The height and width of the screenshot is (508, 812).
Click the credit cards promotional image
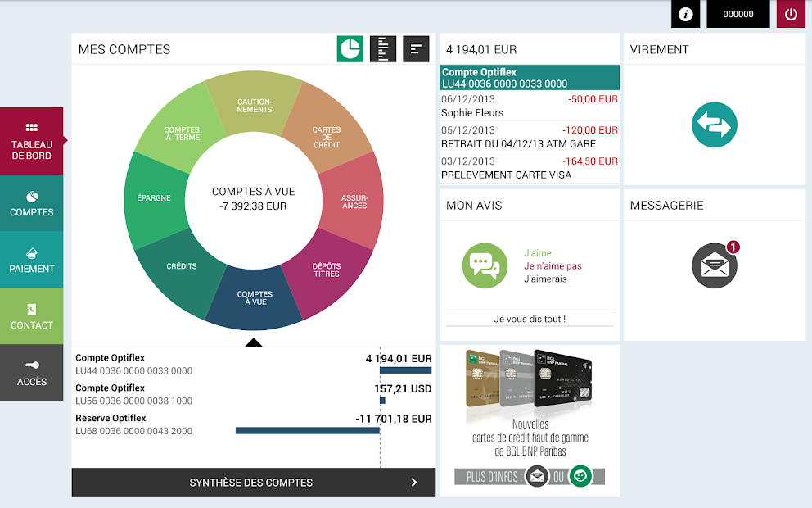point(530,380)
